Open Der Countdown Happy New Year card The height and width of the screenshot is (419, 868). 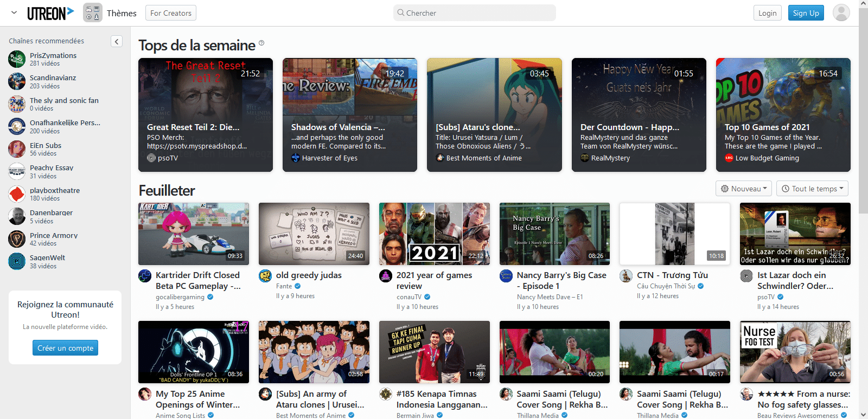pos(639,115)
